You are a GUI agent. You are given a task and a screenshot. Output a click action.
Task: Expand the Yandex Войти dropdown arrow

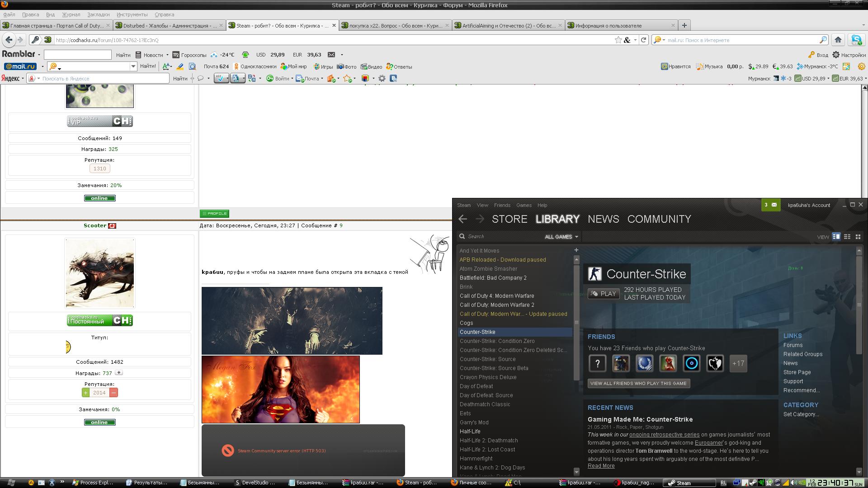[x=292, y=78]
